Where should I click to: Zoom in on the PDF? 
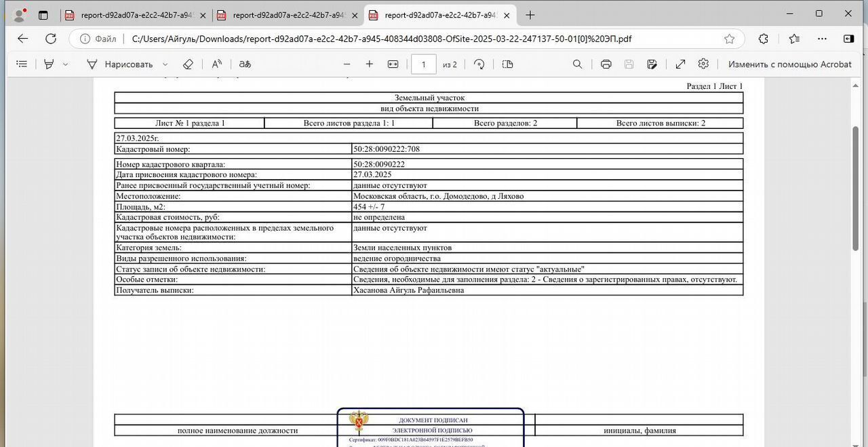tap(370, 64)
